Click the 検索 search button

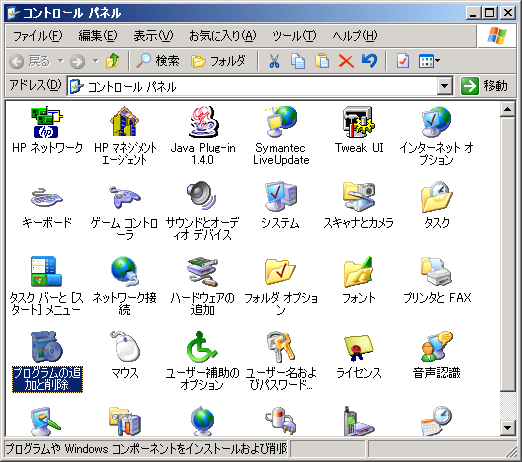point(158,61)
